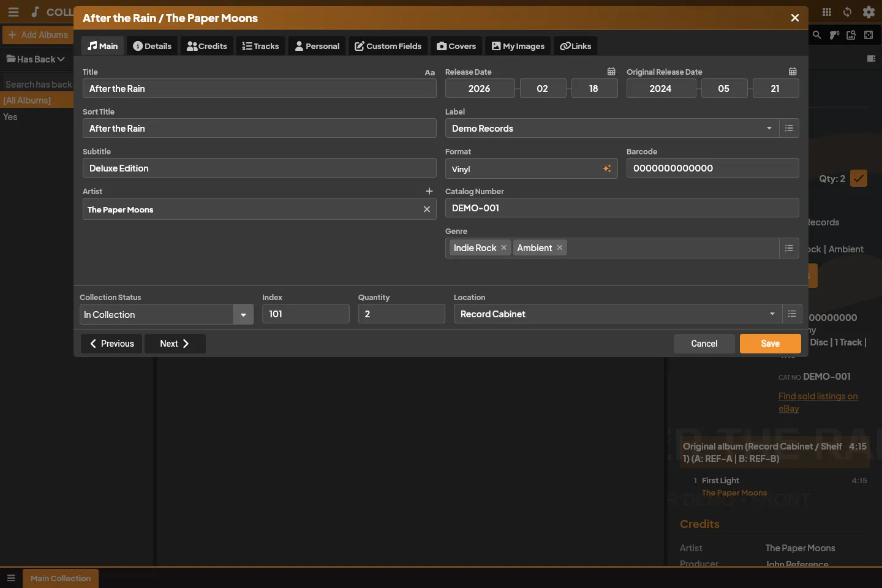
Task: Select the [All Albums] folder row
Action: coord(37,100)
